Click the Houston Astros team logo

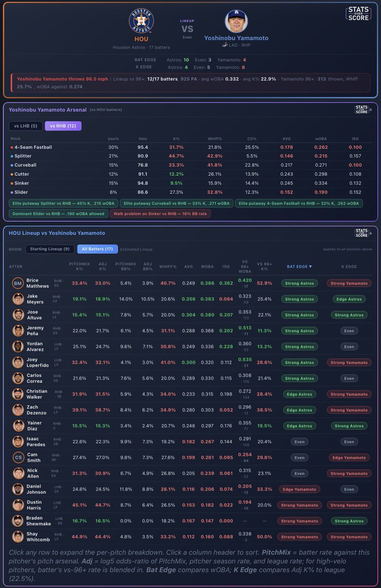pyautogui.click(x=141, y=21)
